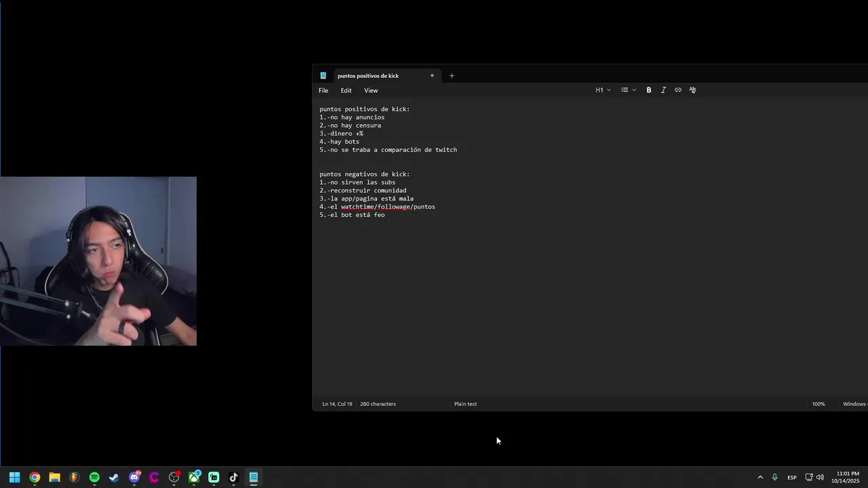Viewport: 868px width, 488px height.
Task: Open the list style dropdown
Action: point(629,90)
